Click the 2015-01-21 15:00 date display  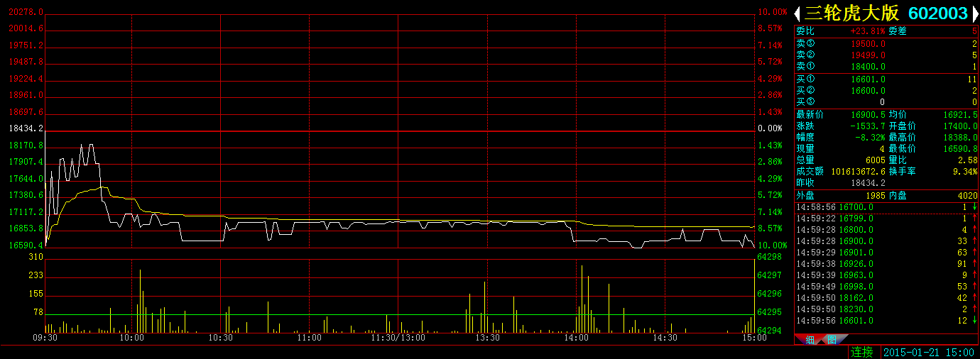(x=930, y=352)
